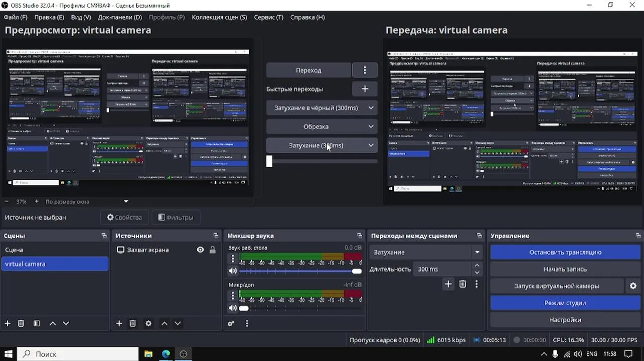The width and height of the screenshot is (644, 361).
Task: Move scene down arrow in Scenes panel
Action: (x=66, y=323)
